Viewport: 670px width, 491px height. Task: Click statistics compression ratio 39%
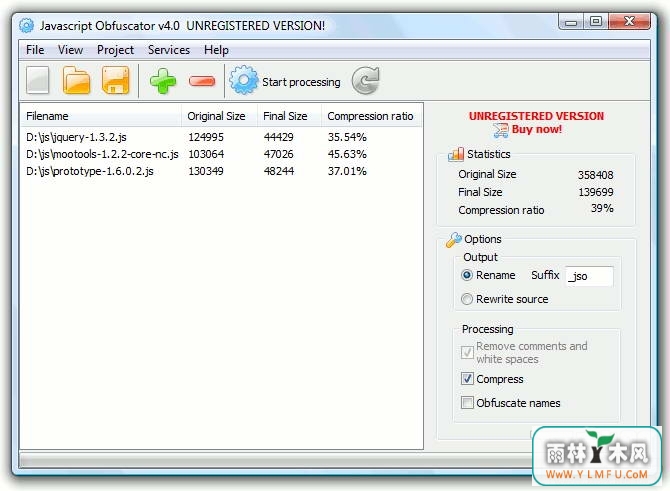coord(602,209)
